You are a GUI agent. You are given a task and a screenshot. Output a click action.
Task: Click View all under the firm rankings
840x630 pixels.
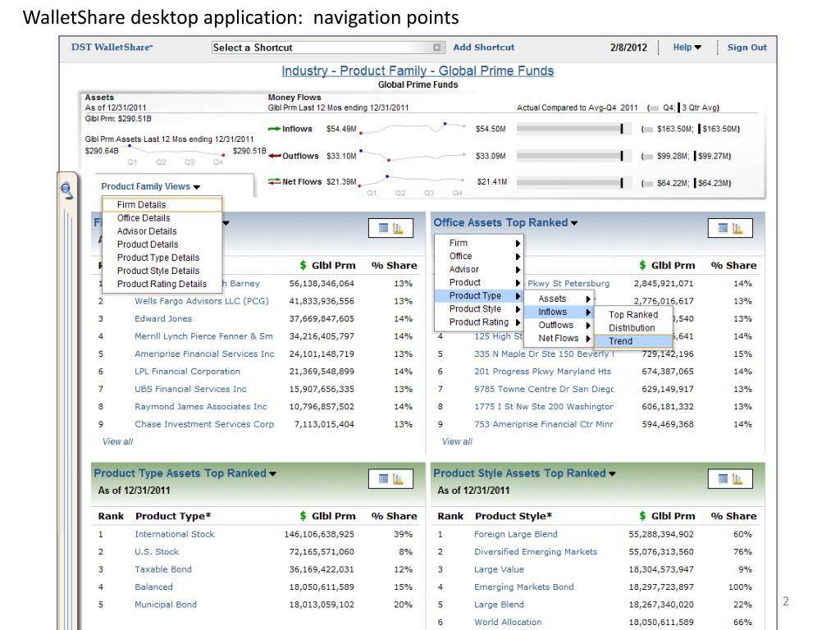tap(117, 441)
